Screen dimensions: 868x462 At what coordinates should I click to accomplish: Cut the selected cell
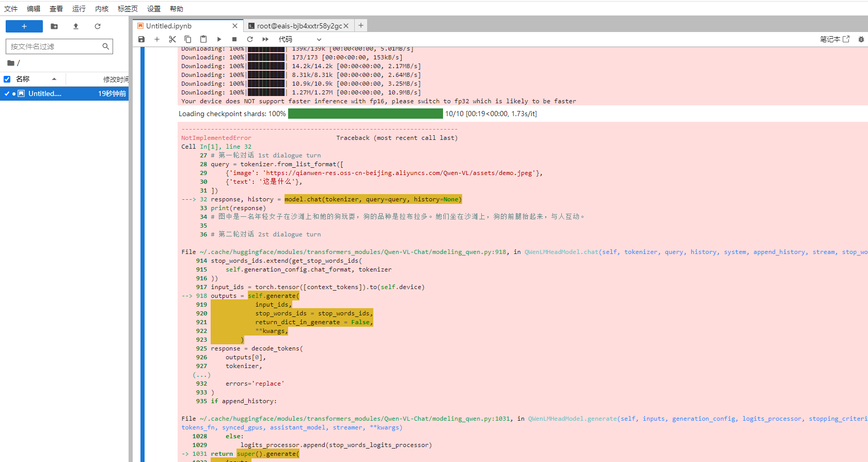point(172,39)
